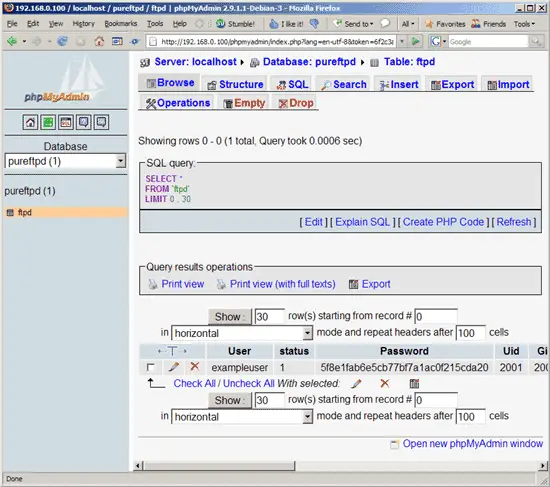Click the partial/full texts toggle arrows in table header
The height and width of the screenshot is (487, 550).
click(172, 351)
